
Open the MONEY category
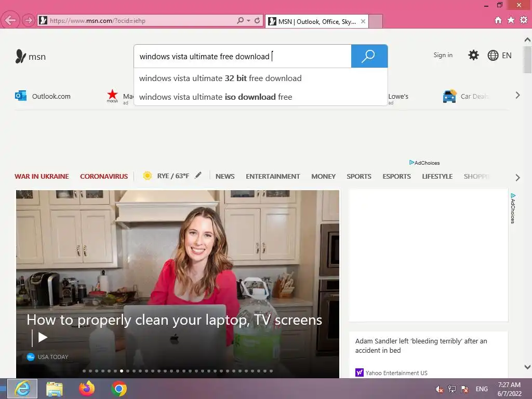323,177
